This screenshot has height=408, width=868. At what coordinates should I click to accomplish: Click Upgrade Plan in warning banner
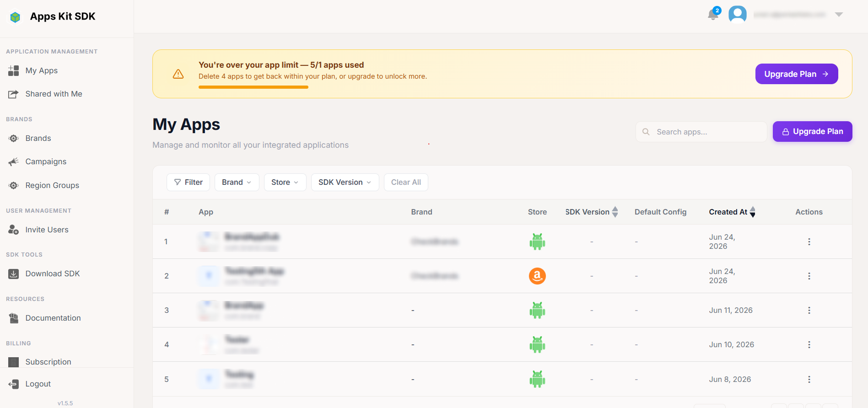click(797, 74)
